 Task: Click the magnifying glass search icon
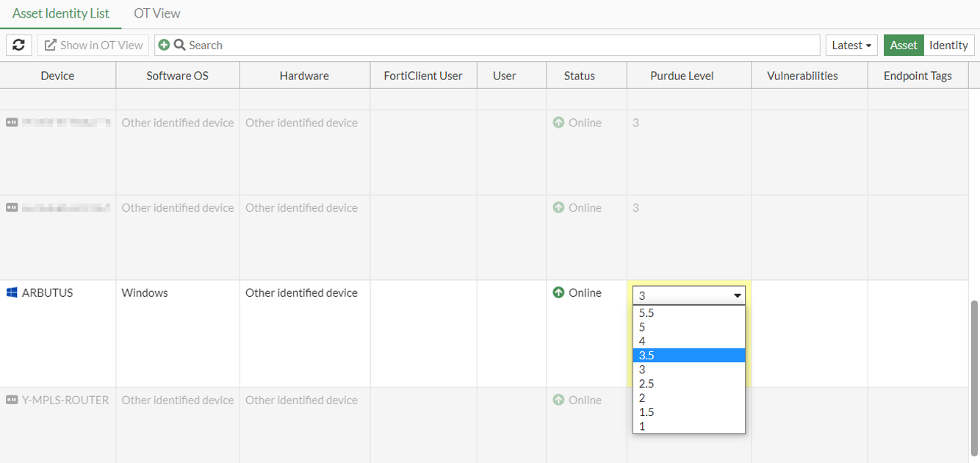click(179, 45)
